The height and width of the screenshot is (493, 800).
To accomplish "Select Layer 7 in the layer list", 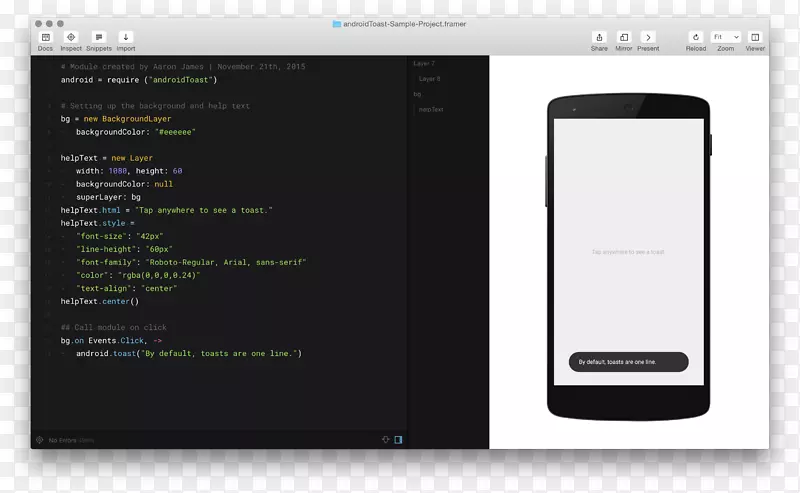I will (x=424, y=63).
